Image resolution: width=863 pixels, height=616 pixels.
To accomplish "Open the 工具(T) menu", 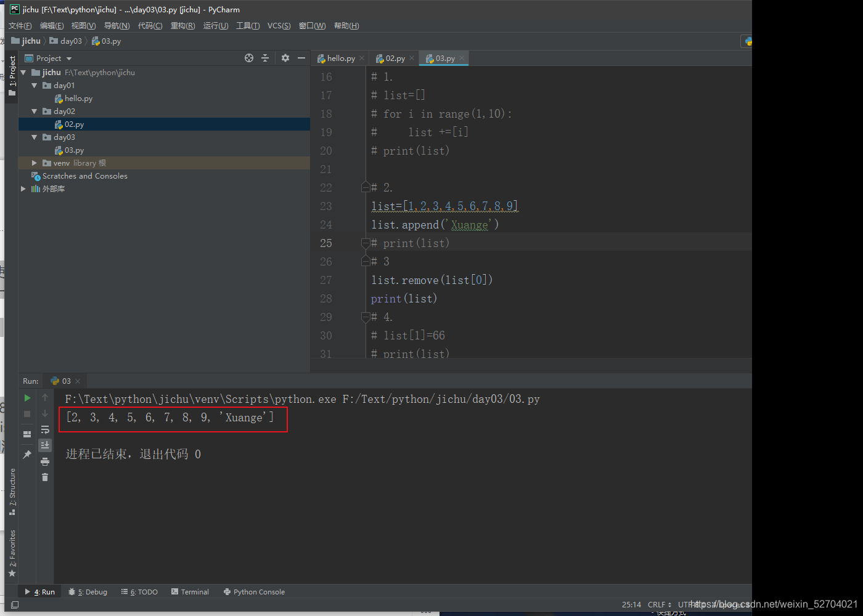I will [248, 26].
